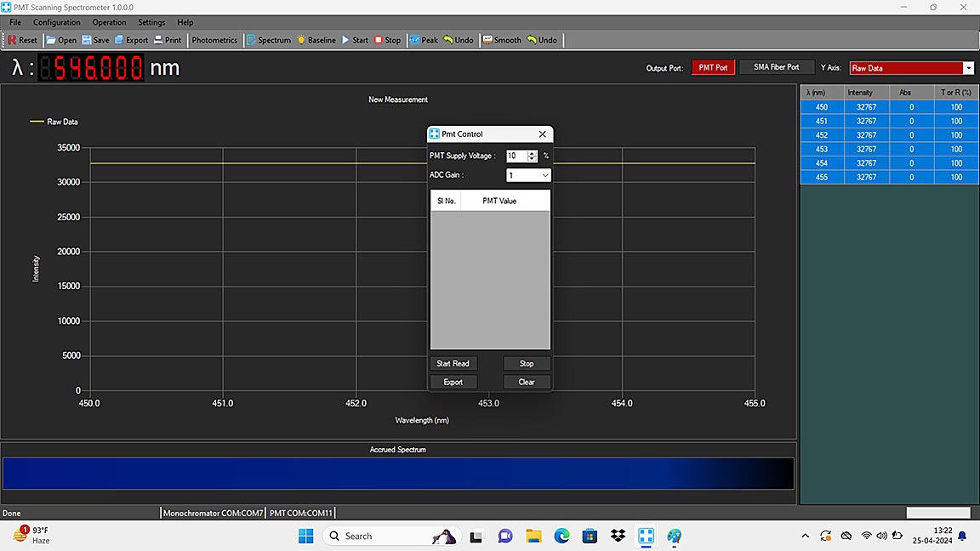Image resolution: width=980 pixels, height=551 pixels.
Task: Click the Peak detection toolbar icon
Action: (414, 40)
